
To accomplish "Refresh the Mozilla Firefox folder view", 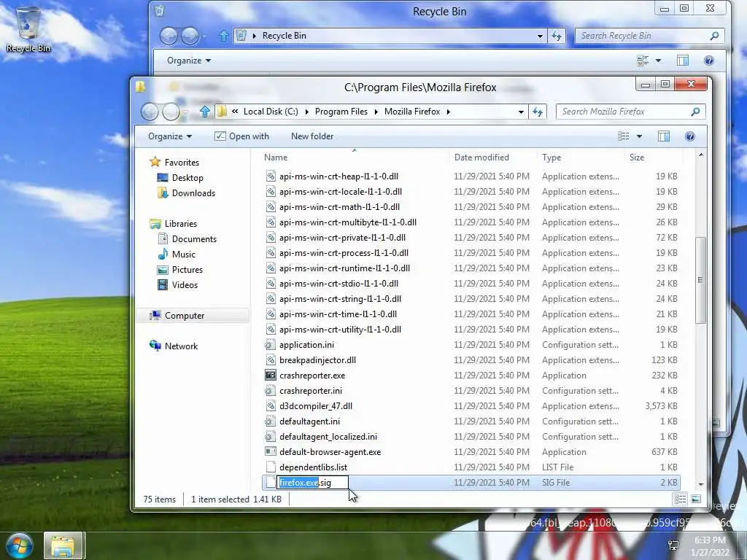I will (538, 112).
